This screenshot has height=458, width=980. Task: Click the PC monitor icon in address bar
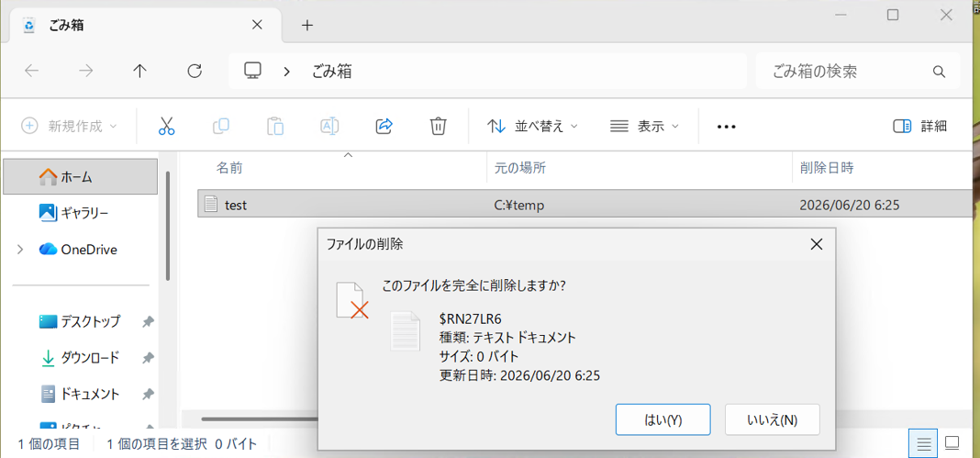pos(251,71)
